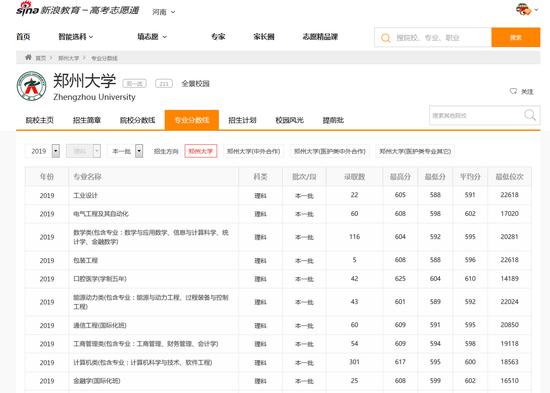Click the follow (关注) heart icon

pyautogui.click(x=513, y=91)
